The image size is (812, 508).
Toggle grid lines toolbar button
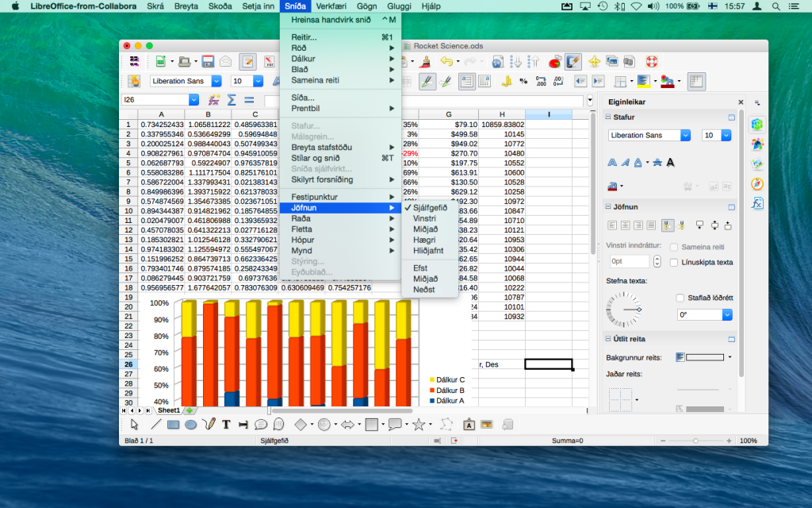click(696, 82)
